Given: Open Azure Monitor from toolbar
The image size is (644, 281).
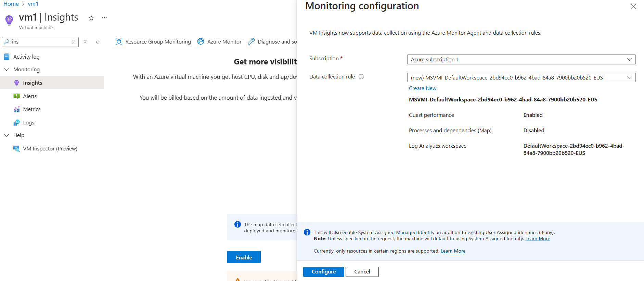Looking at the screenshot, I should 219,41.
